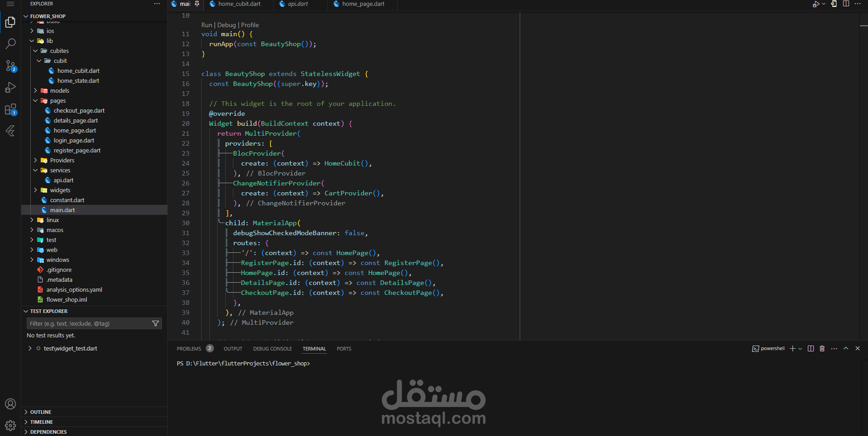Open login_page.dart in the explorer
This screenshot has height=436, width=868.
point(74,141)
